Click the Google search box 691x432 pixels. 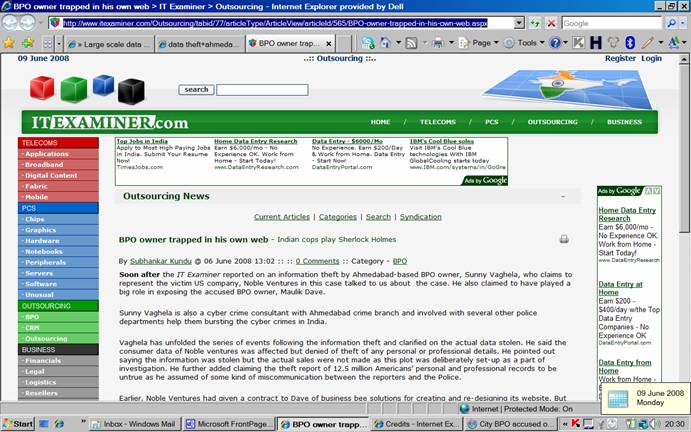click(x=612, y=23)
